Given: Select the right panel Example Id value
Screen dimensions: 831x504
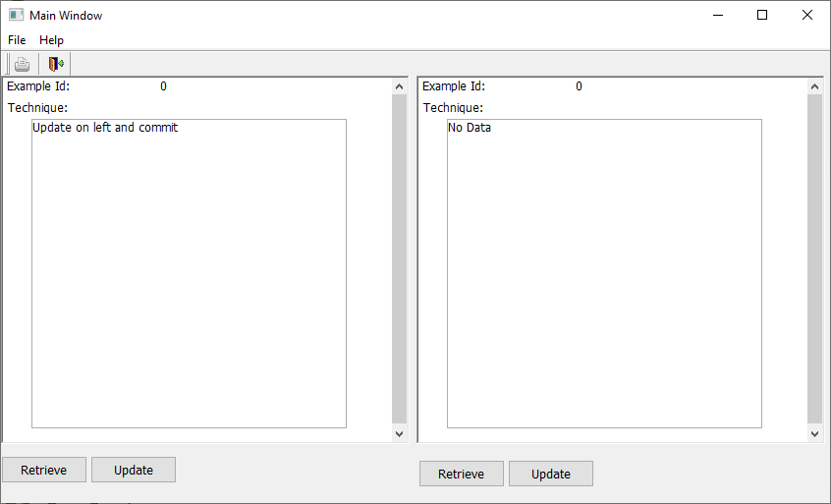Looking at the screenshot, I should pos(579,86).
